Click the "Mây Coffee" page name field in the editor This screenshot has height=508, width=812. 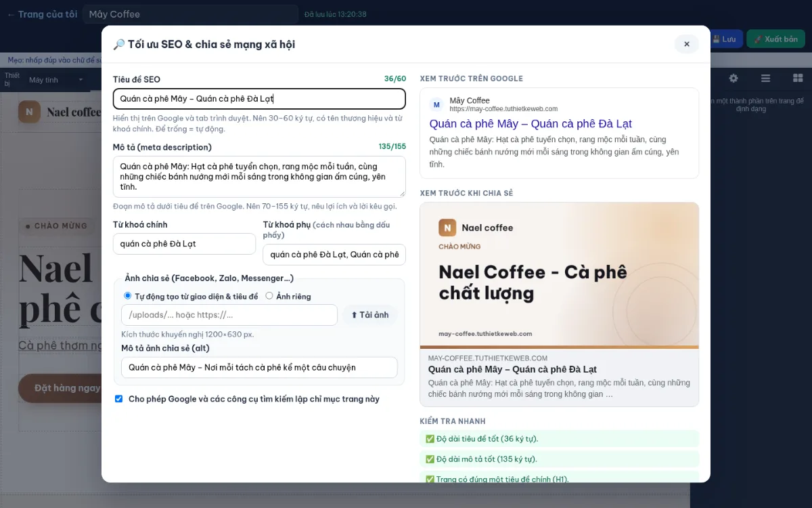[x=191, y=14]
